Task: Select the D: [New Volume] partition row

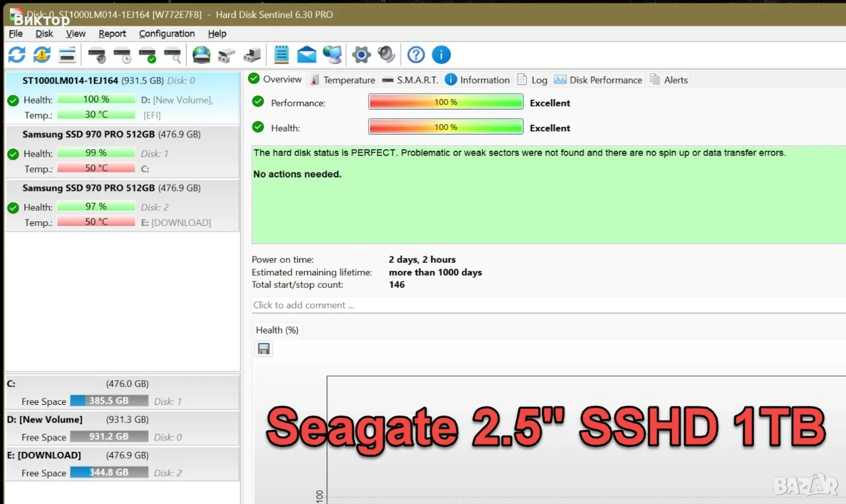Action: pyautogui.click(x=122, y=428)
